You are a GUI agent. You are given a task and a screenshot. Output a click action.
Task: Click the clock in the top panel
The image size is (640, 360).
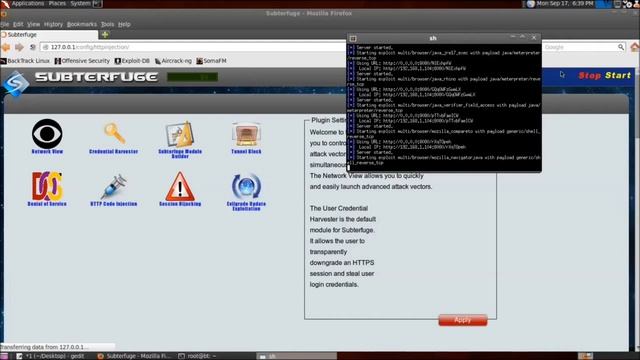point(565,4)
